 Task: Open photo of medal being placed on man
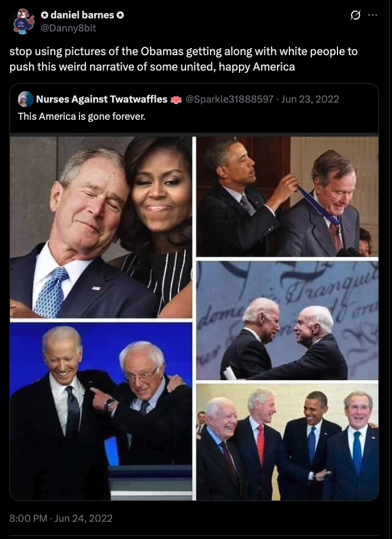click(x=287, y=197)
